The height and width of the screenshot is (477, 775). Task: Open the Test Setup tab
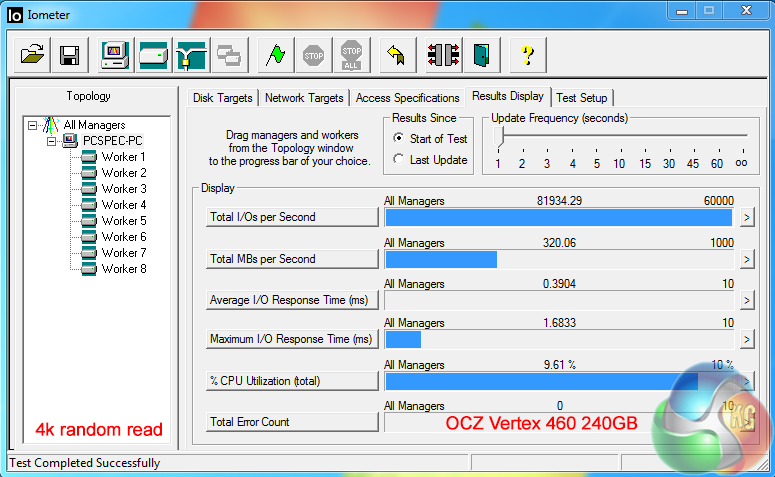tap(582, 98)
